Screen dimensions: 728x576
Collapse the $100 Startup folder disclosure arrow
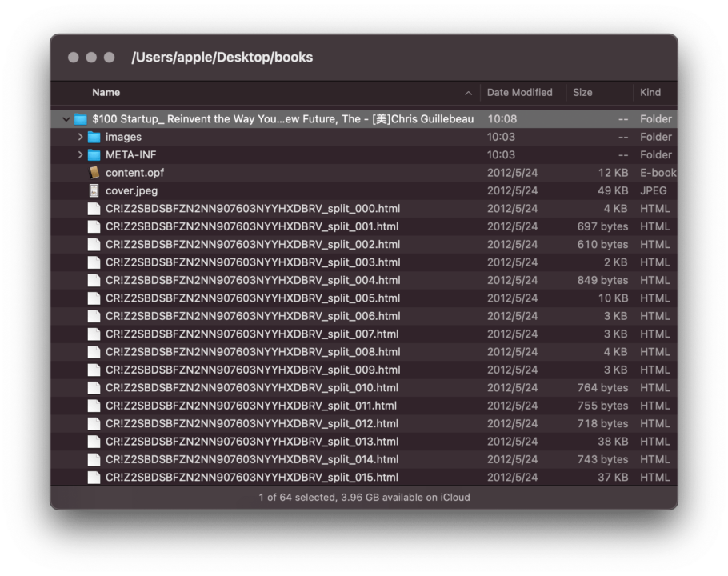66,119
